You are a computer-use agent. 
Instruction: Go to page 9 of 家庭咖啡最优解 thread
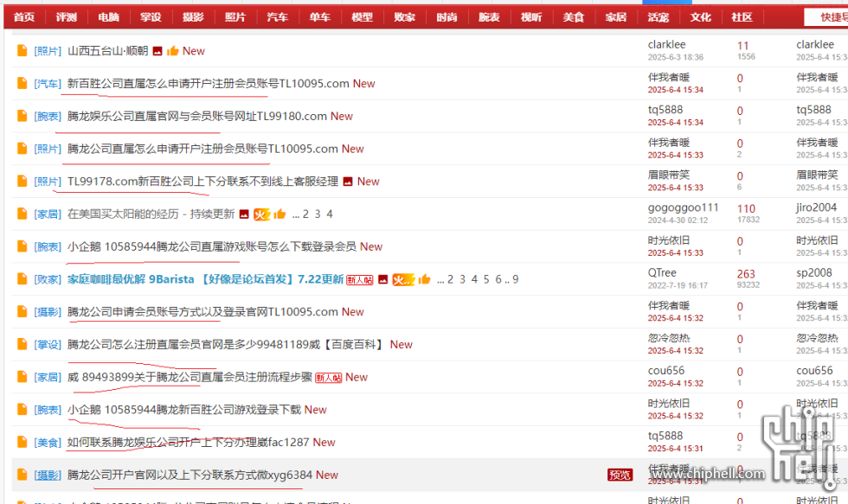click(516, 279)
